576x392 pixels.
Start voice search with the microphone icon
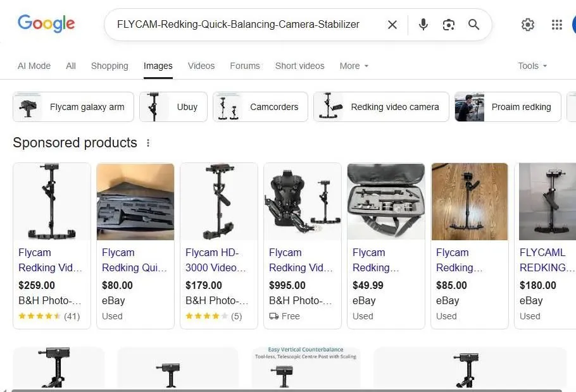coord(423,25)
